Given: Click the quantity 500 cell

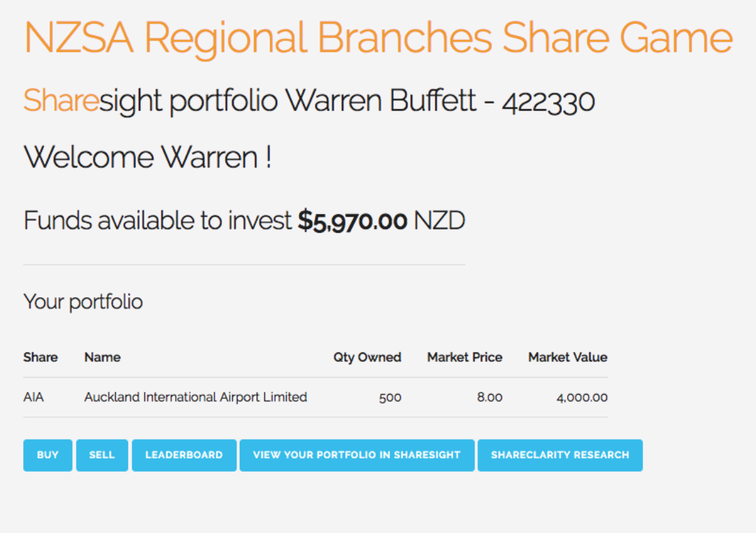Looking at the screenshot, I should (x=390, y=397).
